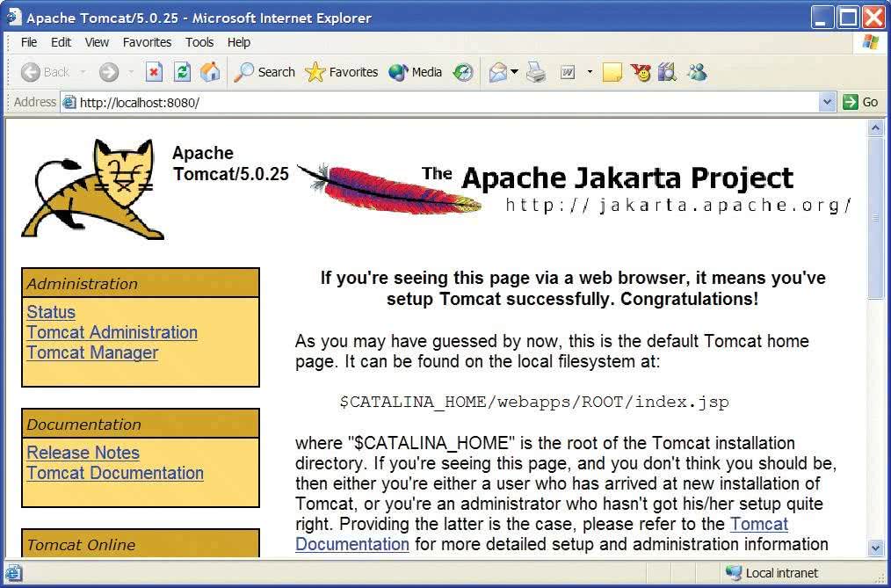
Task: Click the vertical scrollbar down arrow
Action: [x=875, y=548]
